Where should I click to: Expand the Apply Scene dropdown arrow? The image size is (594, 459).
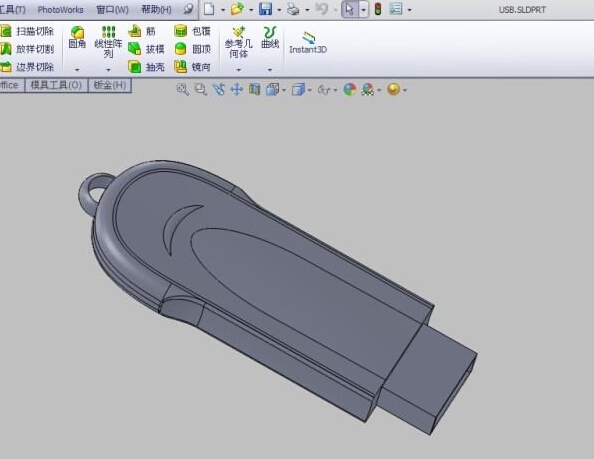click(379, 91)
